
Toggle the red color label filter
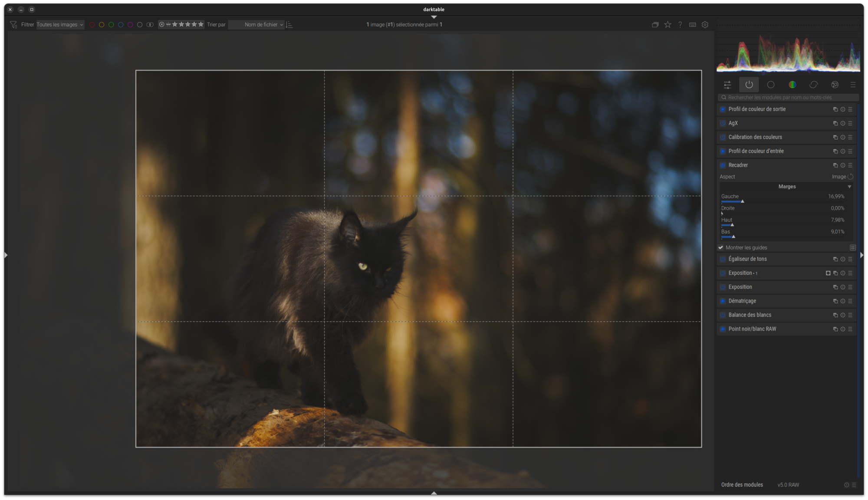click(x=92, y=25)
